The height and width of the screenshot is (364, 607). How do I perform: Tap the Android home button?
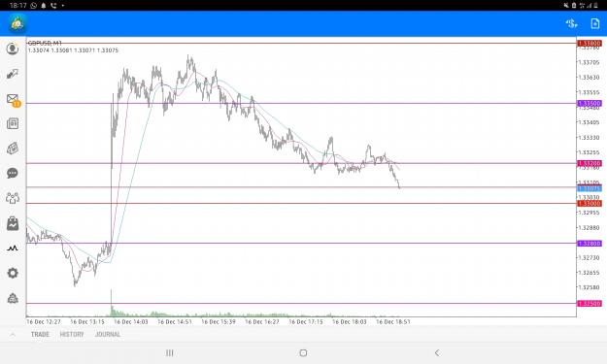pos(303,352)
